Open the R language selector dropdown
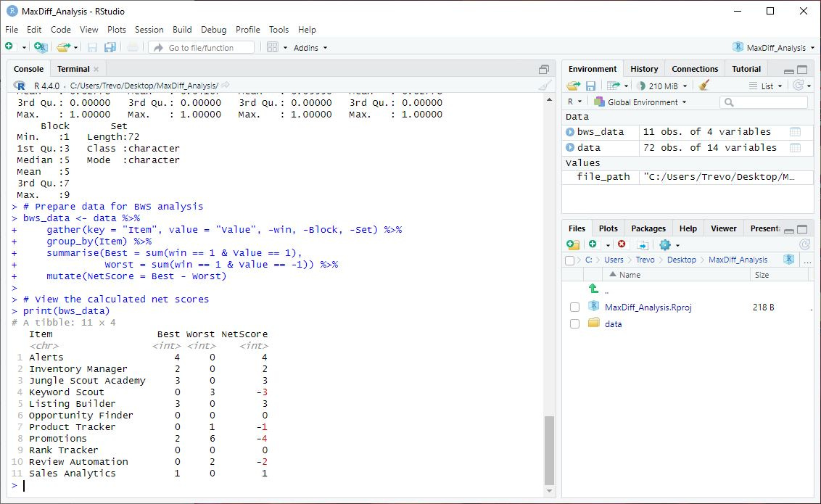 pyautogui.click(x=574, y=102)
